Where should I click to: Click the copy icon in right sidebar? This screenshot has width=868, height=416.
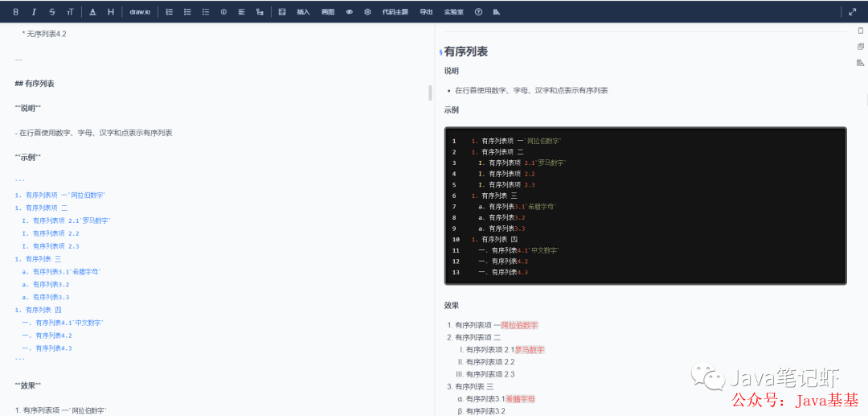[x=860, y=47]
